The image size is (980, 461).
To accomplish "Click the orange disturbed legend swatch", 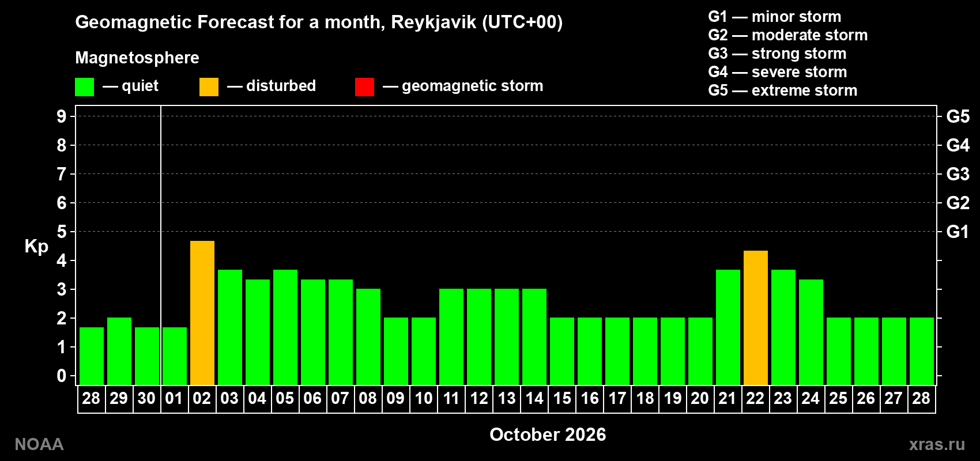I will [x=209, y=87].
